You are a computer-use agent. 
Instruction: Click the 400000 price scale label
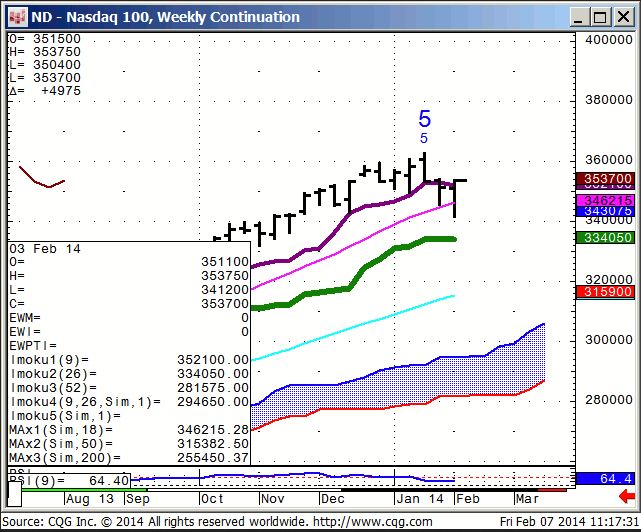(609, 40)
